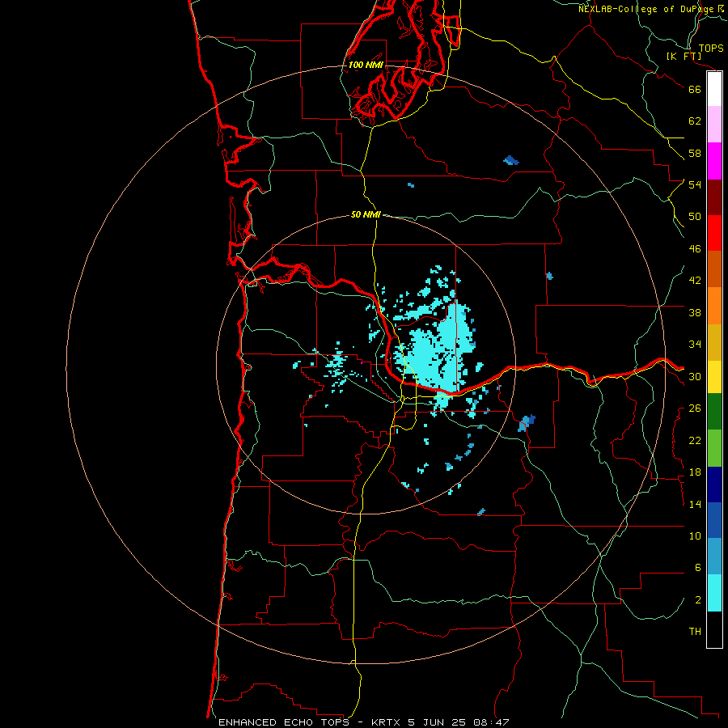Screen dimensions: 728x728
Task: Click the dark green legend swatch
Action: 714,412
